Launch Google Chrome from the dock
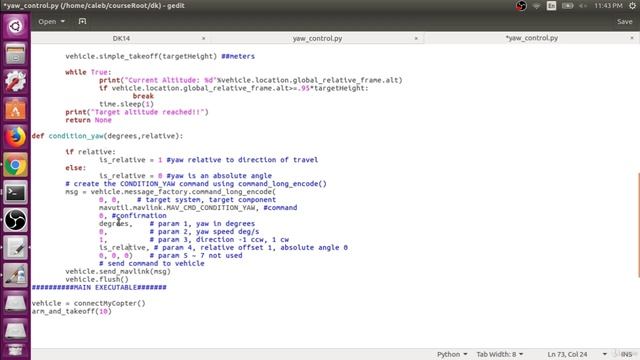Viewport: 640px width, 360px height. [15, 165]
